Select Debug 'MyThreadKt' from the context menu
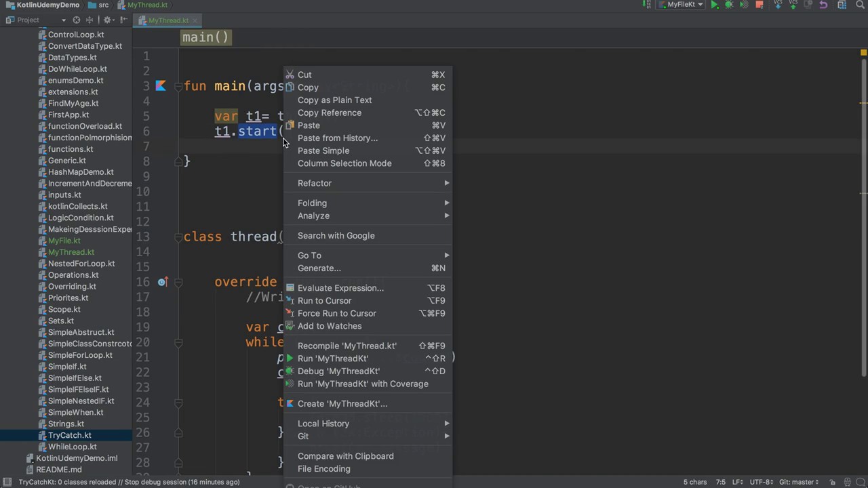 pyautogui.click(x=367, y=371)
